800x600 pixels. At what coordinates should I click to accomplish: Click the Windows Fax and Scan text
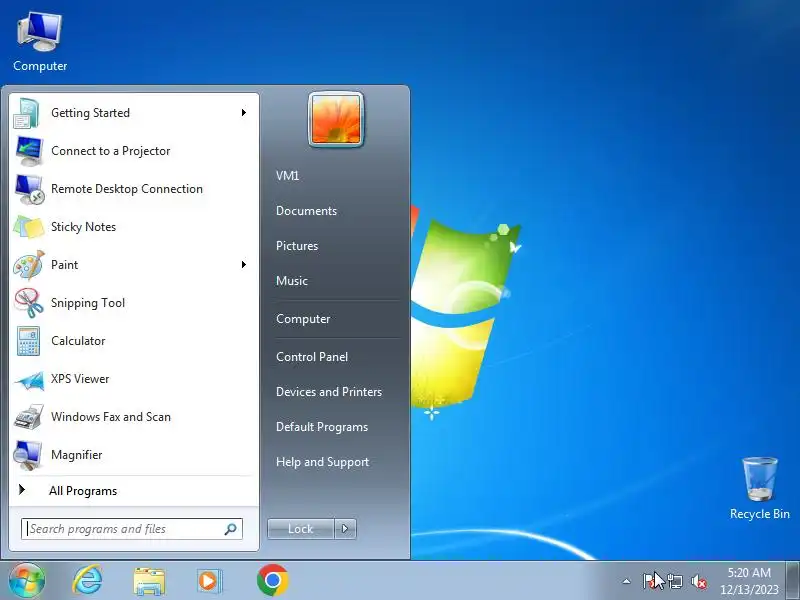(111, 417)
